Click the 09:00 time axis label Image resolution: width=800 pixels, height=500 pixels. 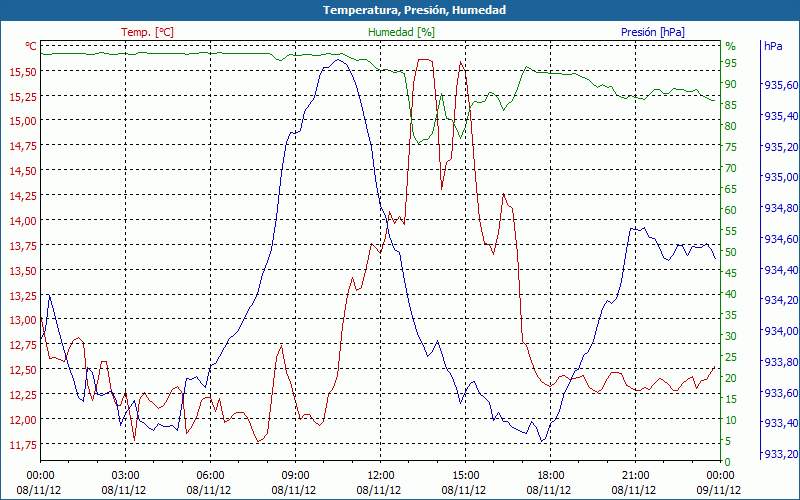pyautogui.click(x=295, y=477)
